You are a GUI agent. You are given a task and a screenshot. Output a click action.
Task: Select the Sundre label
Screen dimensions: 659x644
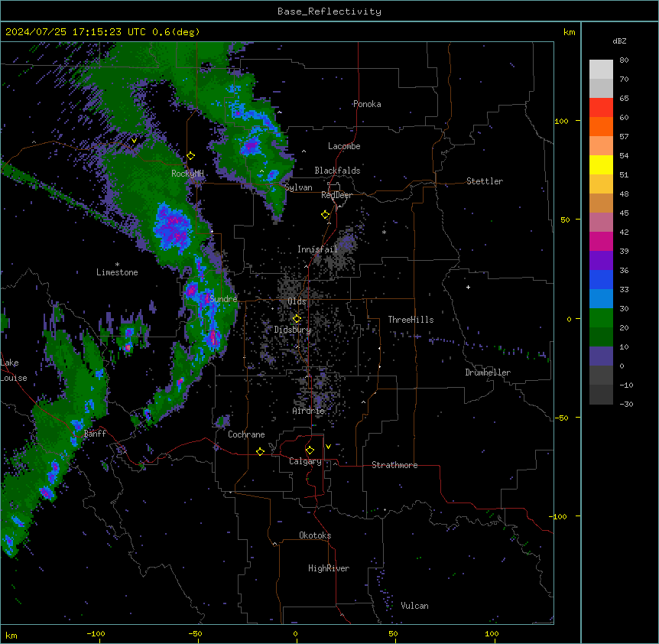pos(223,299)
